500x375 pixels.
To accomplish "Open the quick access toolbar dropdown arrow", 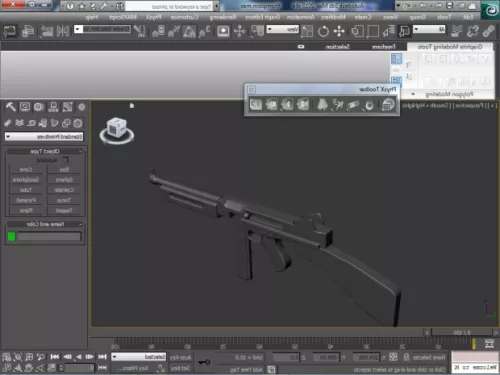I will (x=398, y=6).
